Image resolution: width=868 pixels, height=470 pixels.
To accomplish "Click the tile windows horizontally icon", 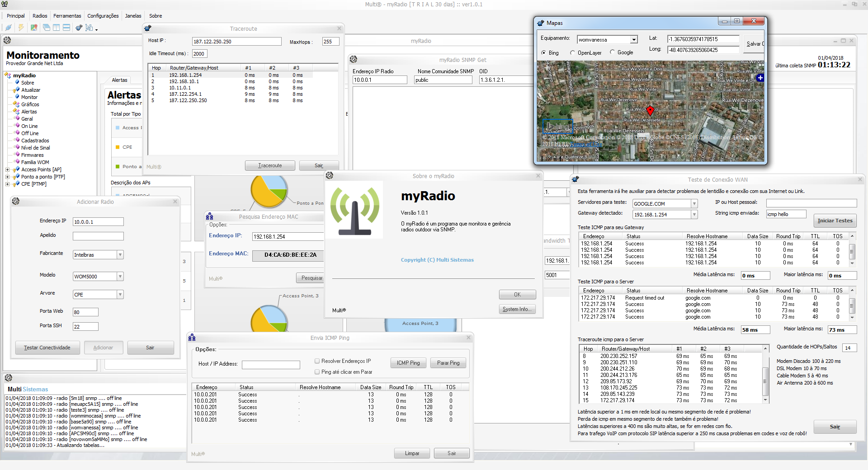I will 66,28.
